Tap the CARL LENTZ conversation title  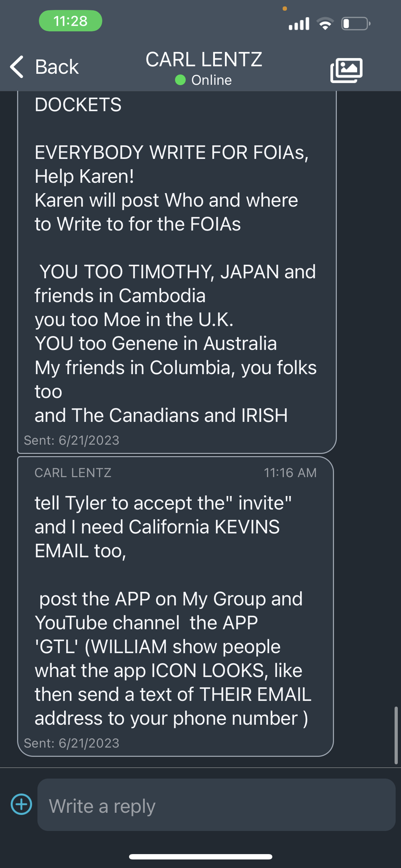204,59
